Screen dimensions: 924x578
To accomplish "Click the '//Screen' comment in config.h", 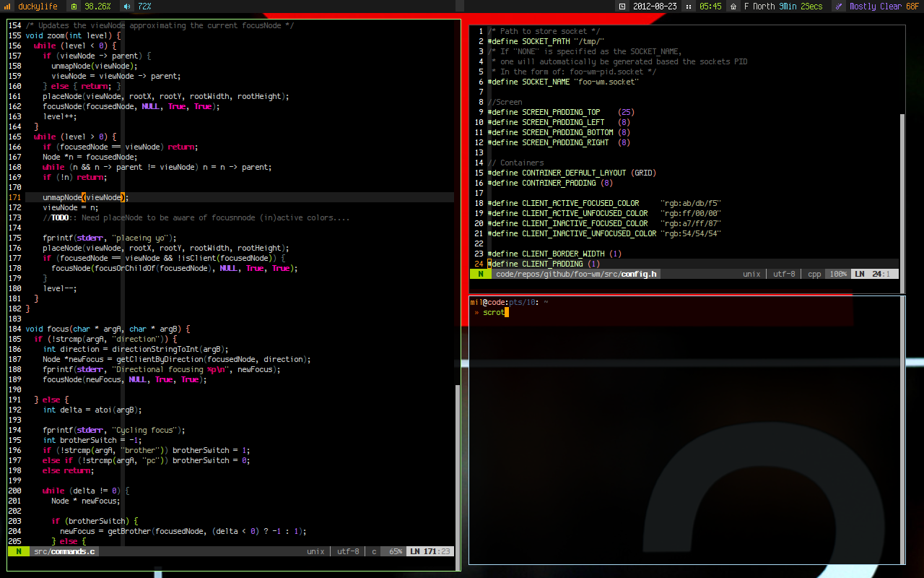I will point(505,102).
